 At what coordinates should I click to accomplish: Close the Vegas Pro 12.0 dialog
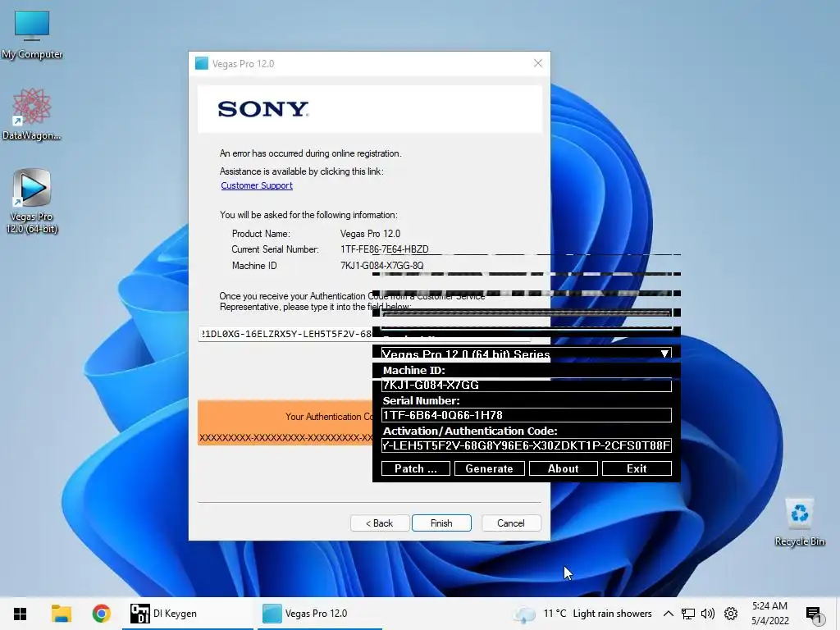[538, 63]
